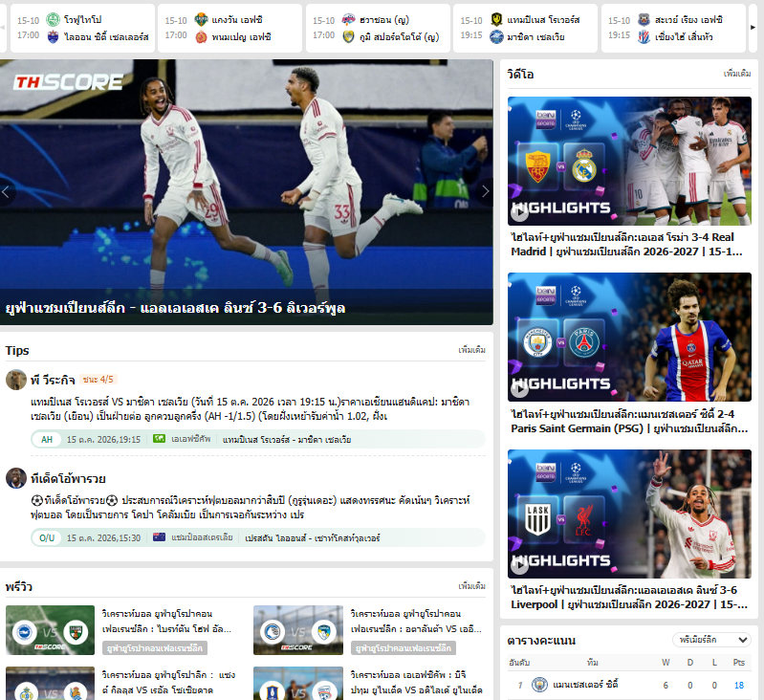Viewport: 764px width, 700px height.
Task: Go to previous slide in carousel
Action: point(6,192)
